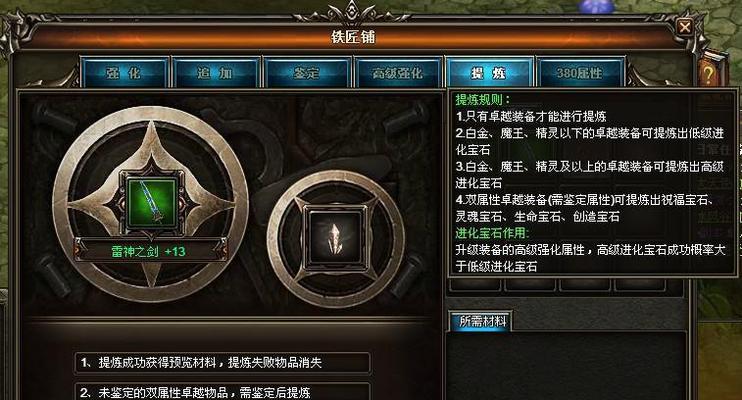This screenshot has height=400, width=742.
Task: Select the 鉴定 tab
Action: pyautogui.click(x=307, y=73)
